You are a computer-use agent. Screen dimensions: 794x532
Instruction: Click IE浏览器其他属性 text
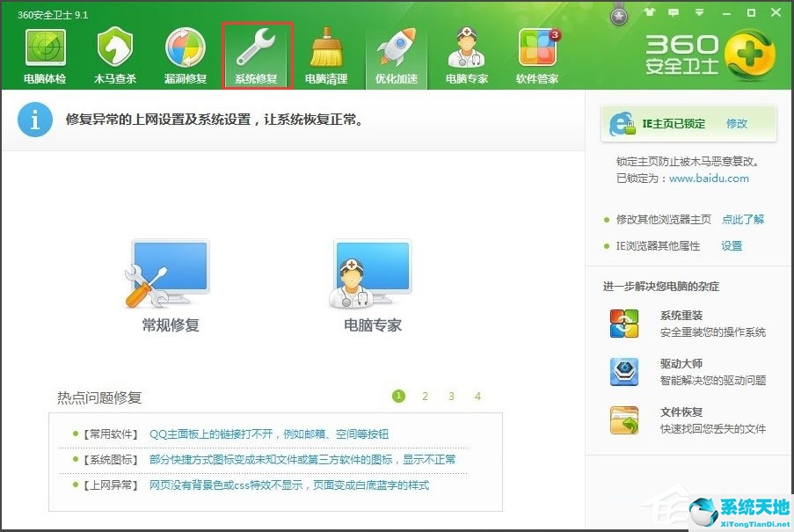click(658, 246)
